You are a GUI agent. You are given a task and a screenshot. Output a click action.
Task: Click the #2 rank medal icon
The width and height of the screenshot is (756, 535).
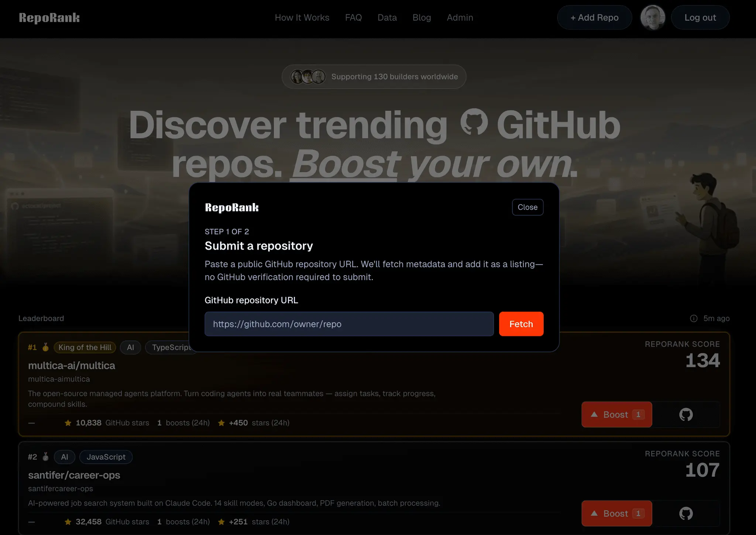pyautogui.click(x=45, y=457)
